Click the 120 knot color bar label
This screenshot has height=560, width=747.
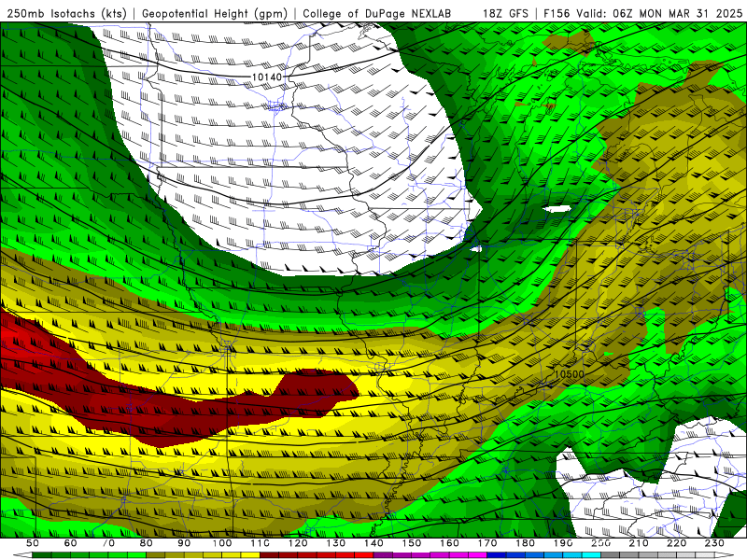coord(298,543)
